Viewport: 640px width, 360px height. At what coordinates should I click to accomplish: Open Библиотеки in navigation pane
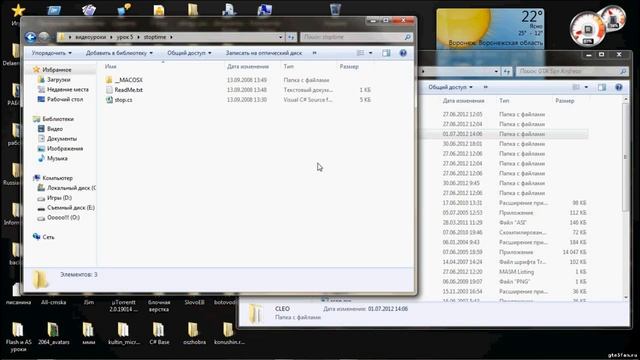58,119
